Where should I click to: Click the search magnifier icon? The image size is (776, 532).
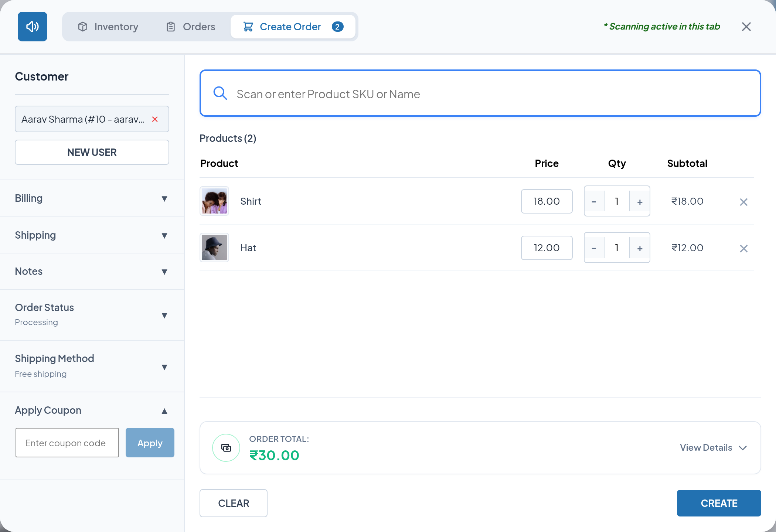[220, 93]
